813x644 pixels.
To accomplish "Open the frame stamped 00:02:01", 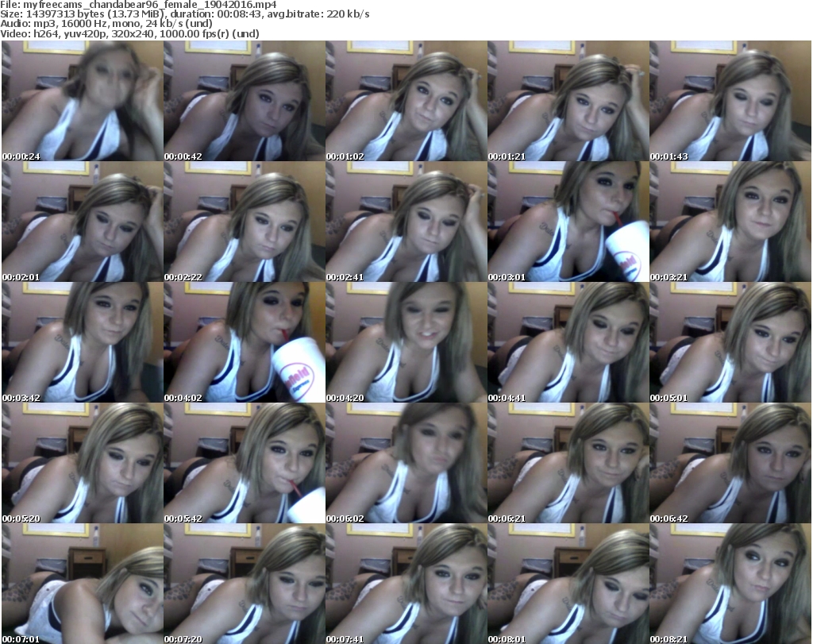I will pos(83,222).
